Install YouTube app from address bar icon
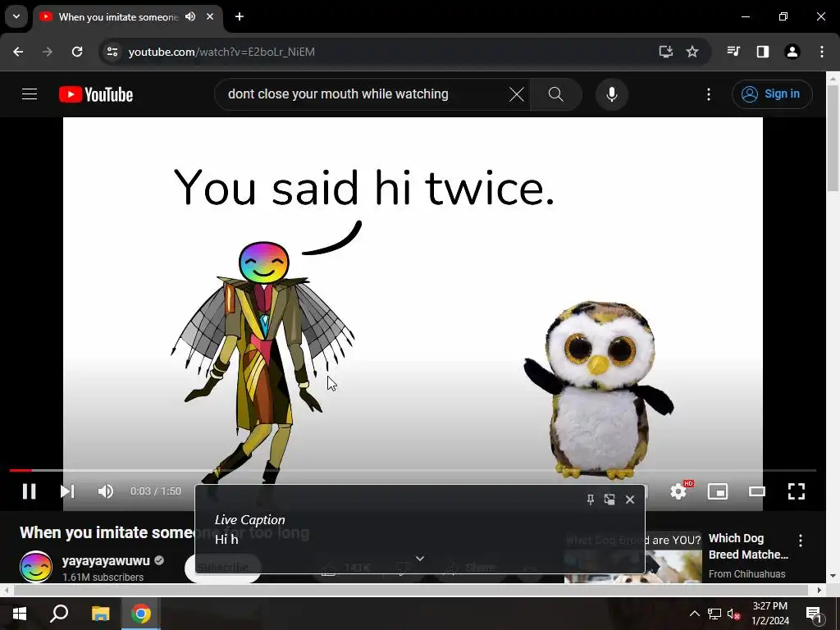The width and height of the screenshot is (840, 630). click(x=665, y=52)
